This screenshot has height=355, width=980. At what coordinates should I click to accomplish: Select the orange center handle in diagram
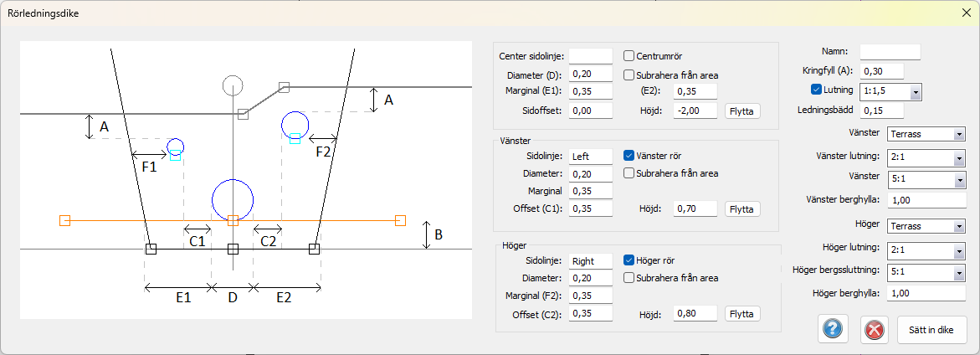pos(233,220)
